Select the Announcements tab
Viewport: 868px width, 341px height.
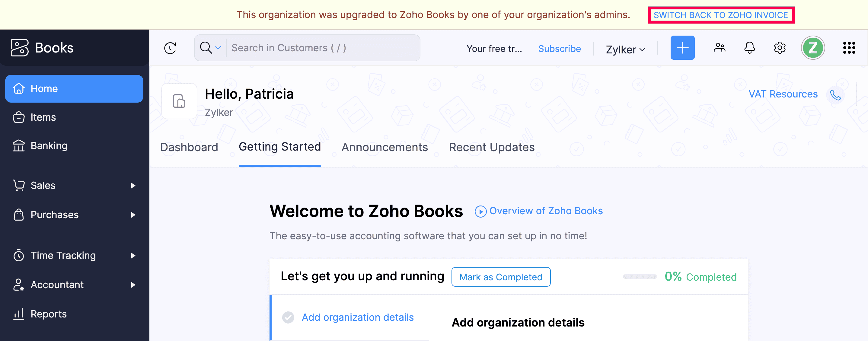tap(385, 147)
